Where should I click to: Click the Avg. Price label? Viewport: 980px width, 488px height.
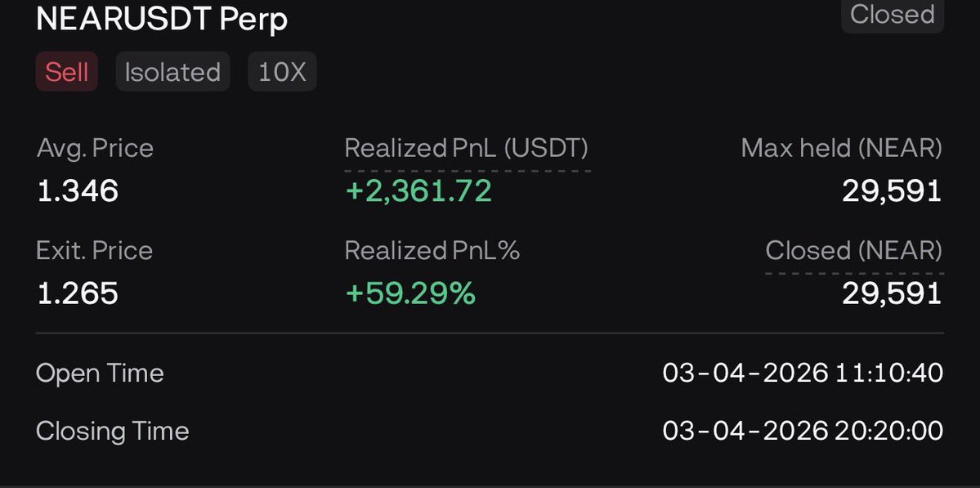coord(95,148)
